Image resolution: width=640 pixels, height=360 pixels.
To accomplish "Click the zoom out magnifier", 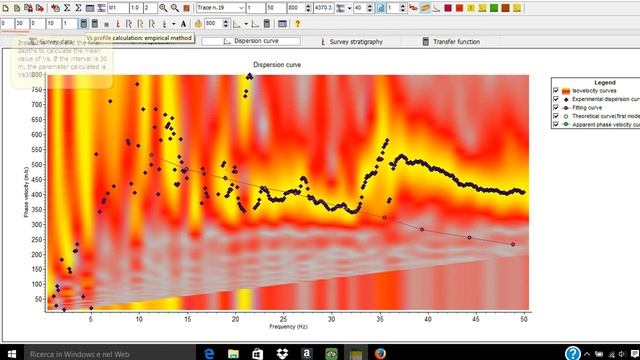I will coord(175,8).
